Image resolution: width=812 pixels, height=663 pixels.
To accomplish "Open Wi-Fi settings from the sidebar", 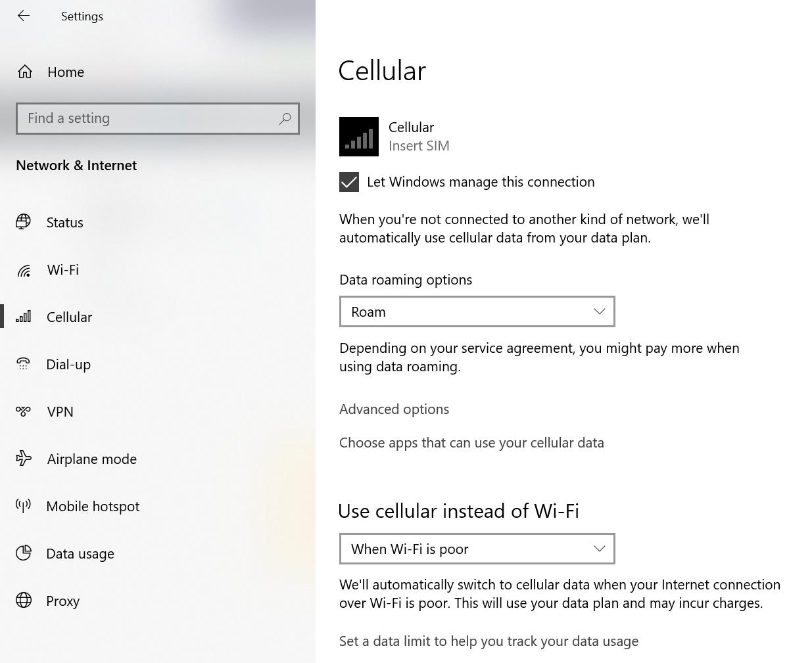I will point(24,269).
